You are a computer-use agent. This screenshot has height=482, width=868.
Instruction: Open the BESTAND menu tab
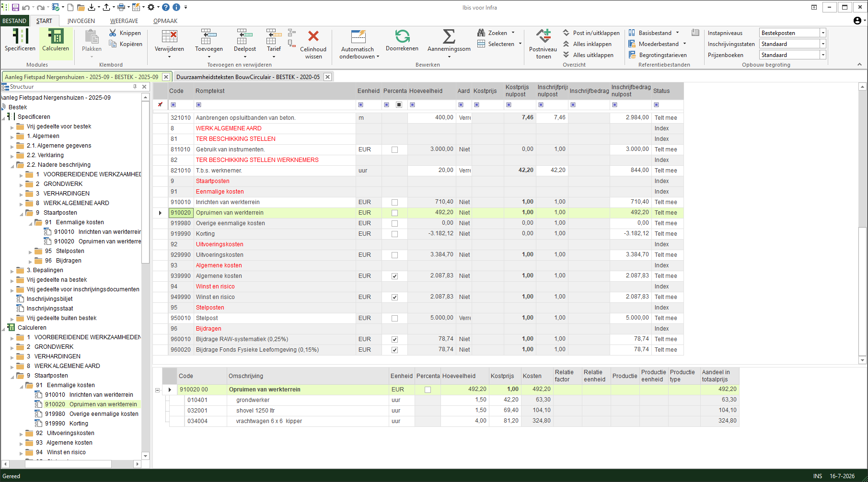click(x=14, y=21)
